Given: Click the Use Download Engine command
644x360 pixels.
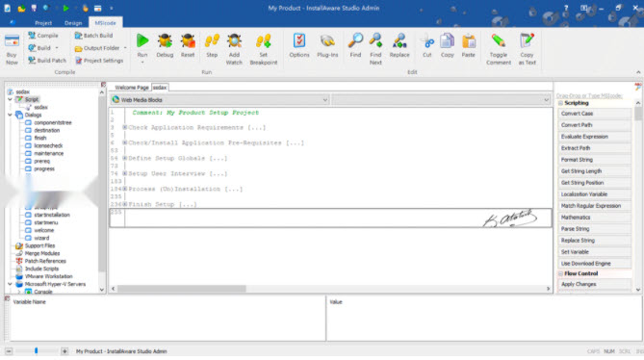Looking at the screenshot, I should pyautogui.click(x=594, y=263).
